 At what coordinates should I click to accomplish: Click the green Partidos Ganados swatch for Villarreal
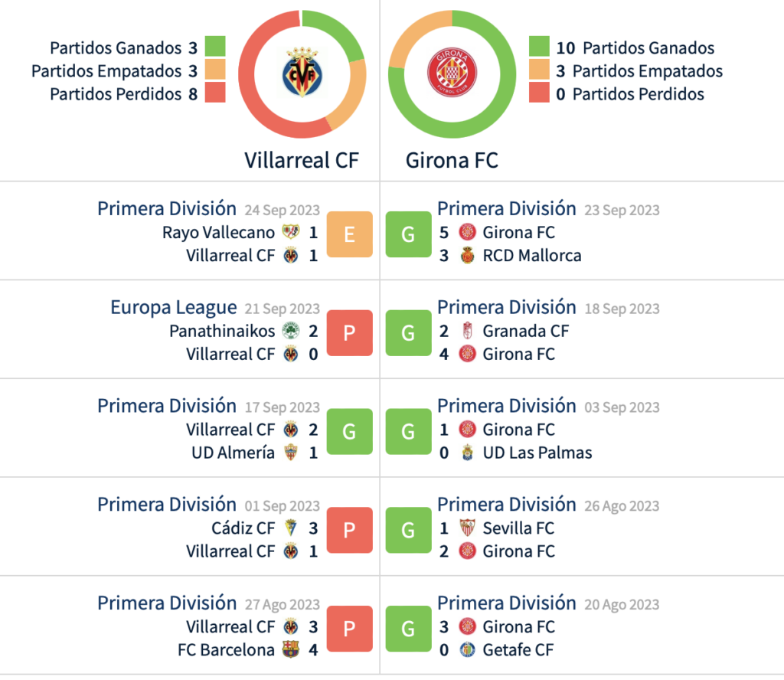215,47
